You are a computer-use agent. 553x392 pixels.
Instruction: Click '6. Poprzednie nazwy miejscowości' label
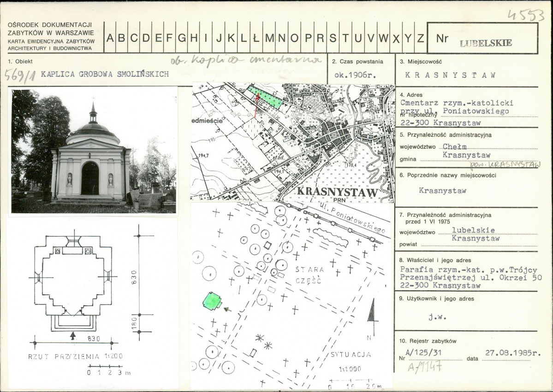[448, 175]
